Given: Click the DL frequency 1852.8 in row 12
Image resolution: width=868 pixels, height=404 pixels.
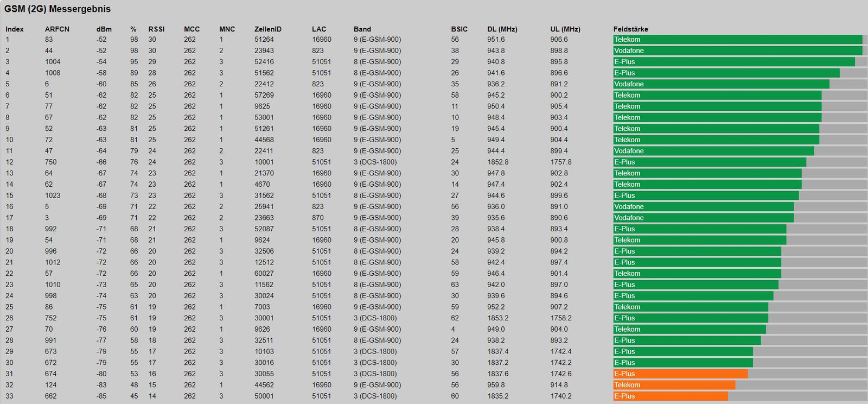Looking at the screenshot, I should (497, 162).
